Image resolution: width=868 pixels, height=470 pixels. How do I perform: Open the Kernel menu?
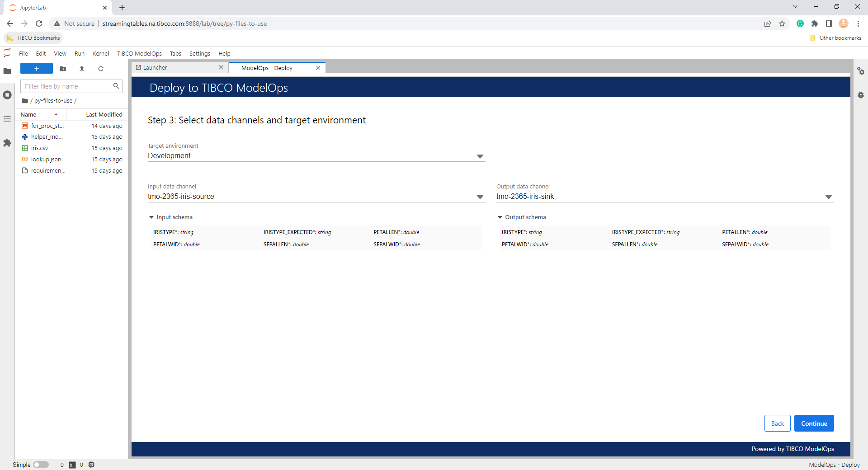point(101,53)
